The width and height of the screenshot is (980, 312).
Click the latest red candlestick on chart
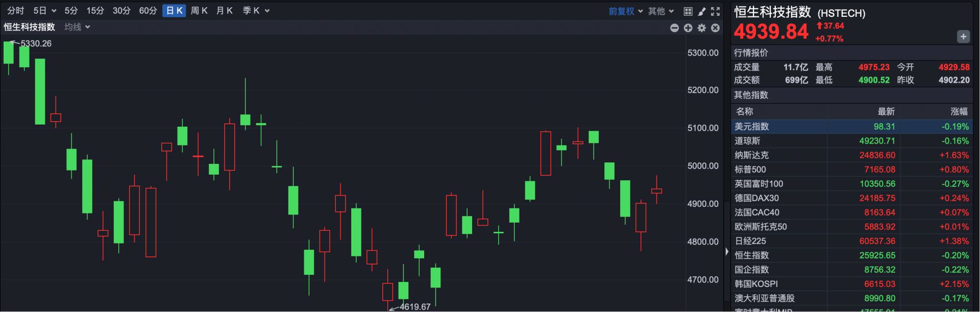pyautogui.click(x=656, y=191)
